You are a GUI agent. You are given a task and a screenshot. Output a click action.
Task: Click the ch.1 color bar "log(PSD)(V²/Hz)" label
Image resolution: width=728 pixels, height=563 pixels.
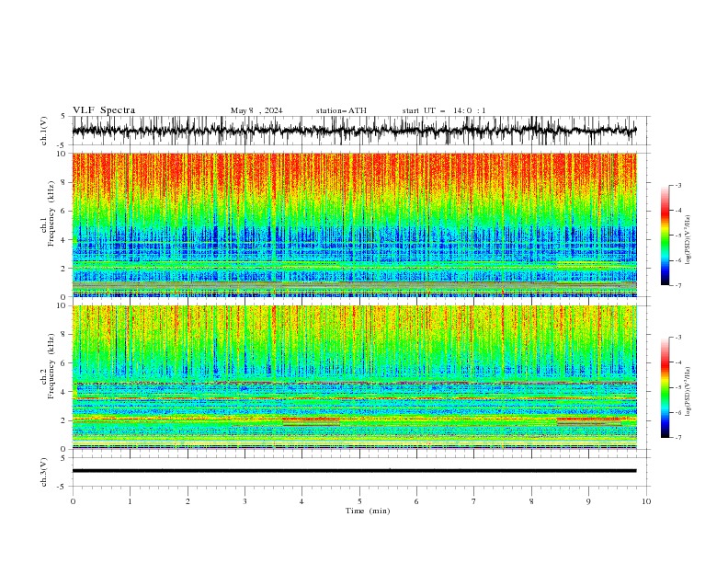pos(688,240)
